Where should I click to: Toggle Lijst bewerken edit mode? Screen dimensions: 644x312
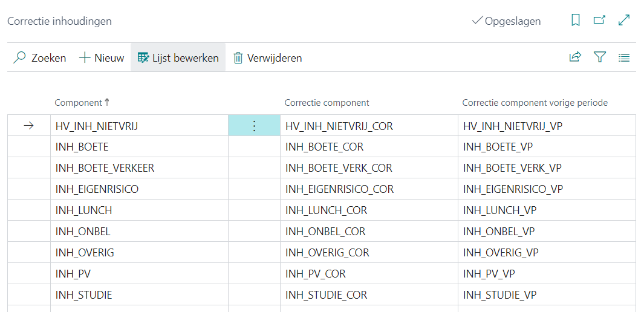[x=178, y=58]
